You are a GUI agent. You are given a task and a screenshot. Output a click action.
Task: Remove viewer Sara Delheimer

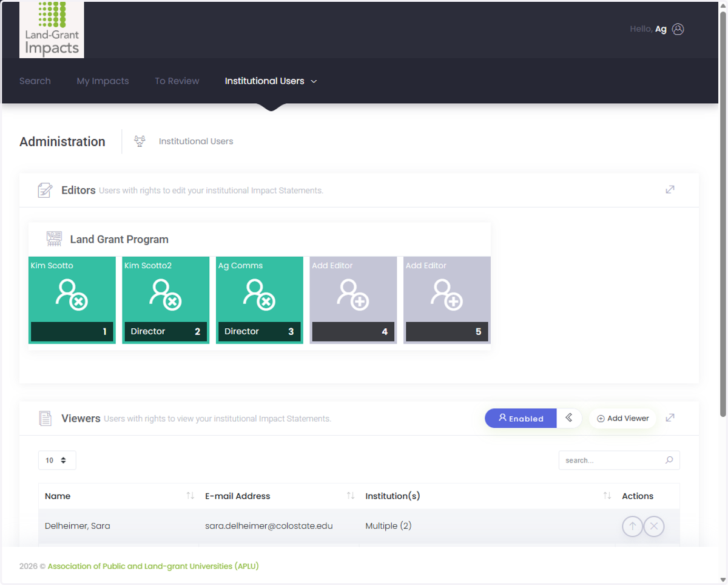[654, 526]
